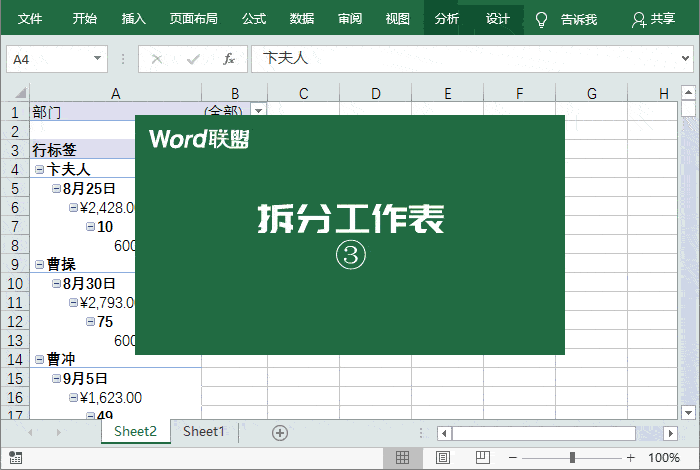Click the vertical scrollbar down arrow
This screenshot has height=470, width=700.
coord(688,412)
